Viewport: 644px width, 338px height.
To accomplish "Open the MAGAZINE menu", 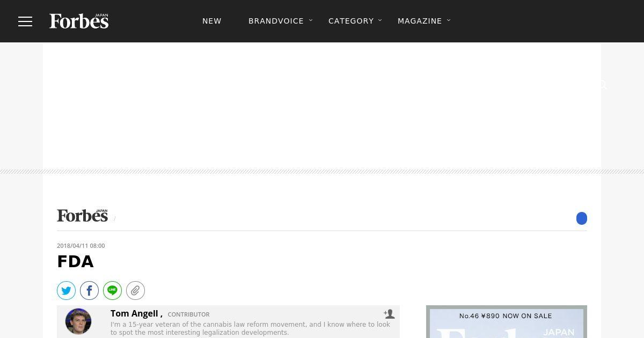I will (420, 21).
